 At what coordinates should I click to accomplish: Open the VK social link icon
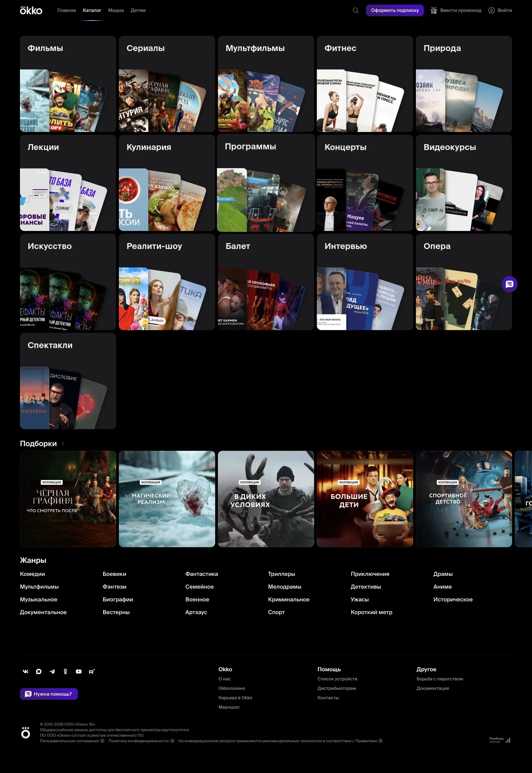click(26, 671)
